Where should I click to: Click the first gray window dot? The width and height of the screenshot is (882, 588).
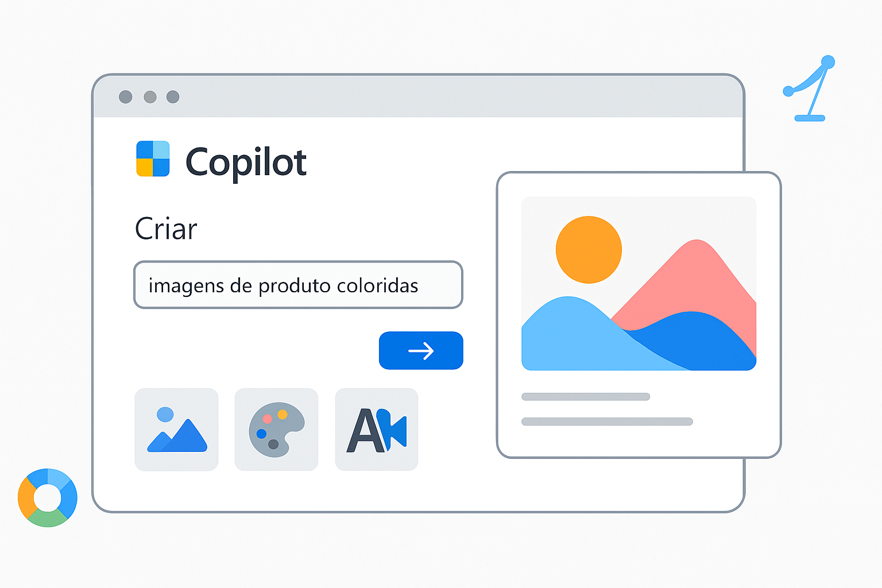click(126, 97)
